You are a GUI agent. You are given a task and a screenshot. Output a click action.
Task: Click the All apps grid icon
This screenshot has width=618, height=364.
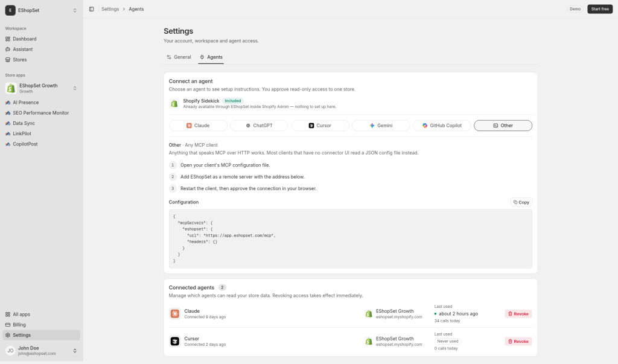(8, 315)
